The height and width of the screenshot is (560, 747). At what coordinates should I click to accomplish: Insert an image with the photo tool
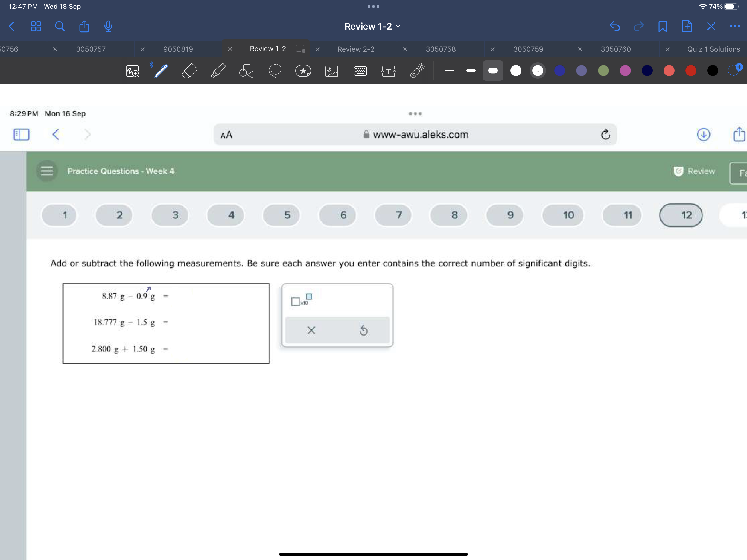[x=331, y=71]
